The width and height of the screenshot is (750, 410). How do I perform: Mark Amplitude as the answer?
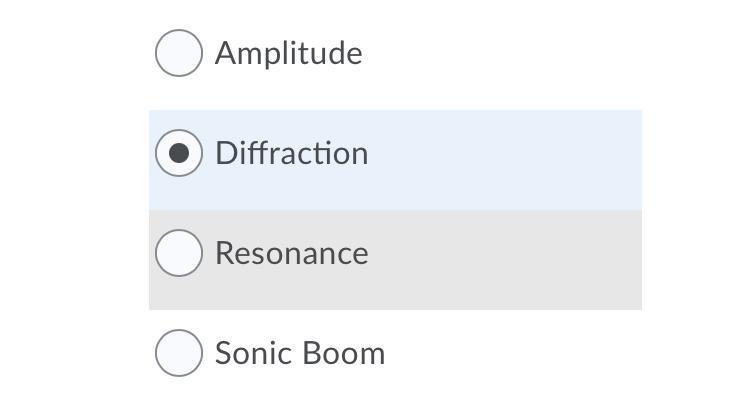[179, 53]
